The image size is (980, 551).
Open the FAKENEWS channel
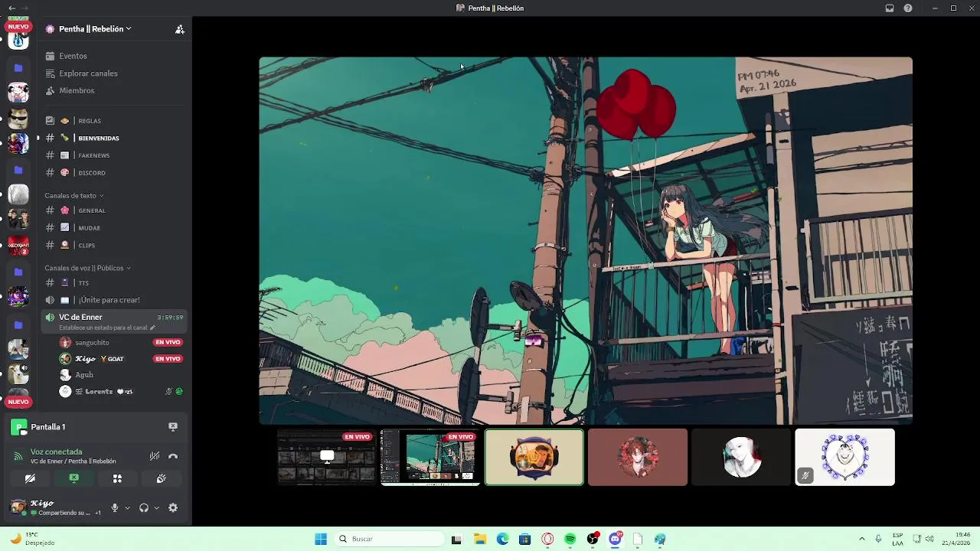tap(93, 155)
